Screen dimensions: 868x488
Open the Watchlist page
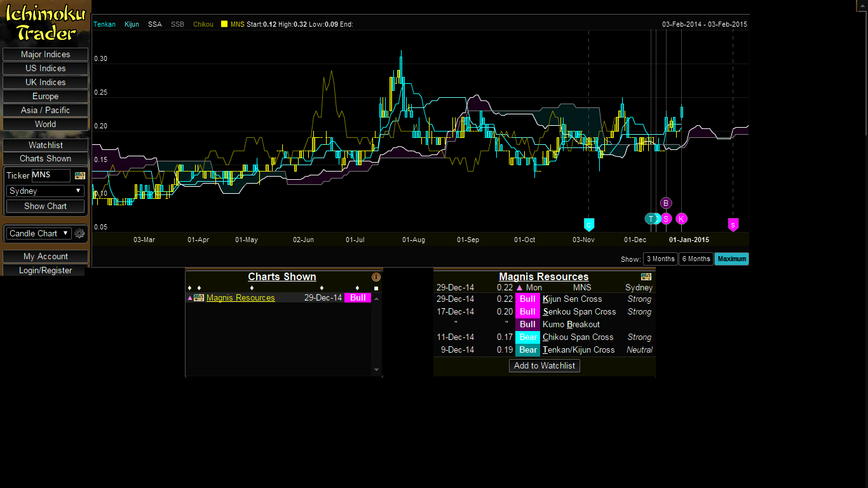pos(46,146)
